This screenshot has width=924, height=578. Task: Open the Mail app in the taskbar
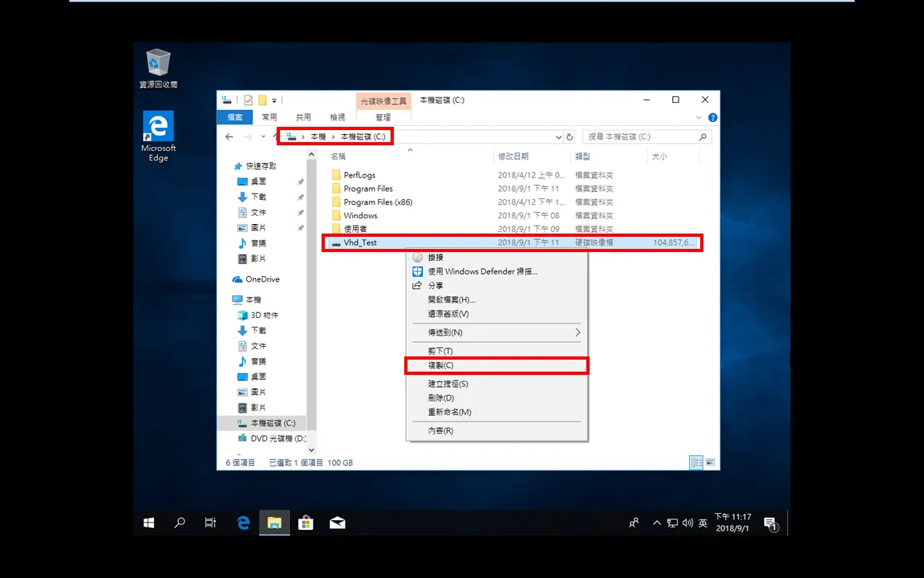click(x=337, y=523)
